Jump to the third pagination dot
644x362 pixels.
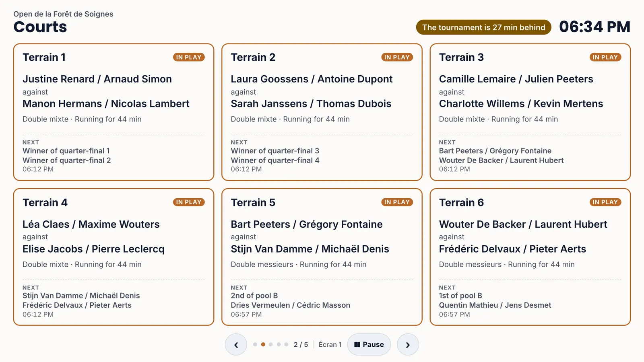271,344
